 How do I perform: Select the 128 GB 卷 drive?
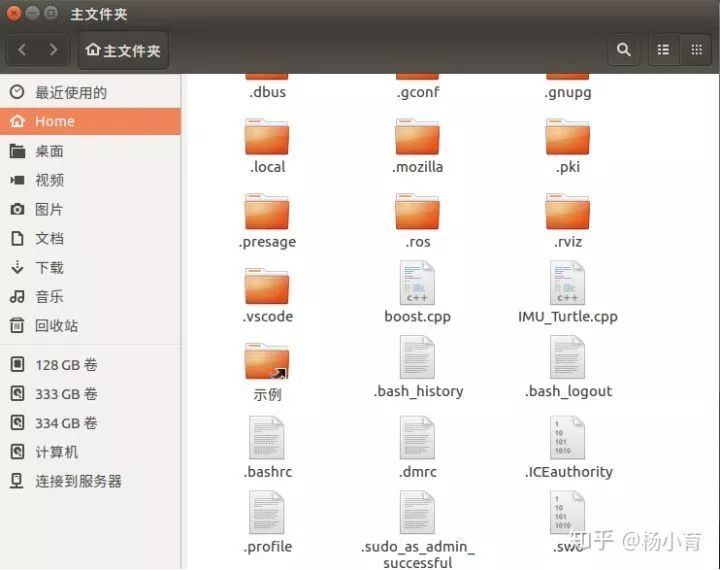click(66, 365)
